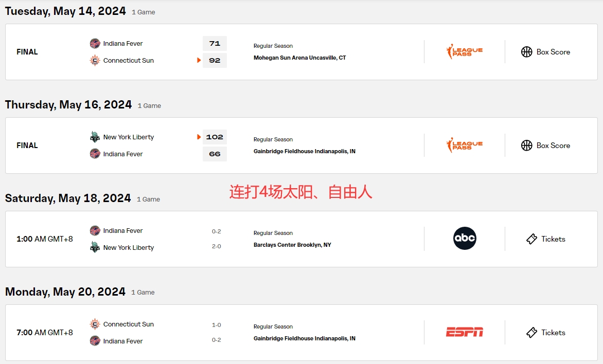Click the ABC network logo
The image size is (603, 364).
(x=465, y=239)
